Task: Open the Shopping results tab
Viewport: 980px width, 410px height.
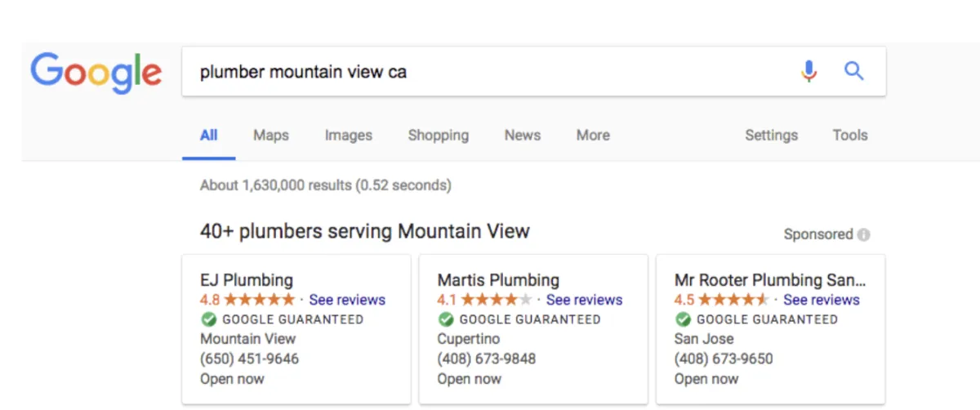Action: click(x=439, y=136)
